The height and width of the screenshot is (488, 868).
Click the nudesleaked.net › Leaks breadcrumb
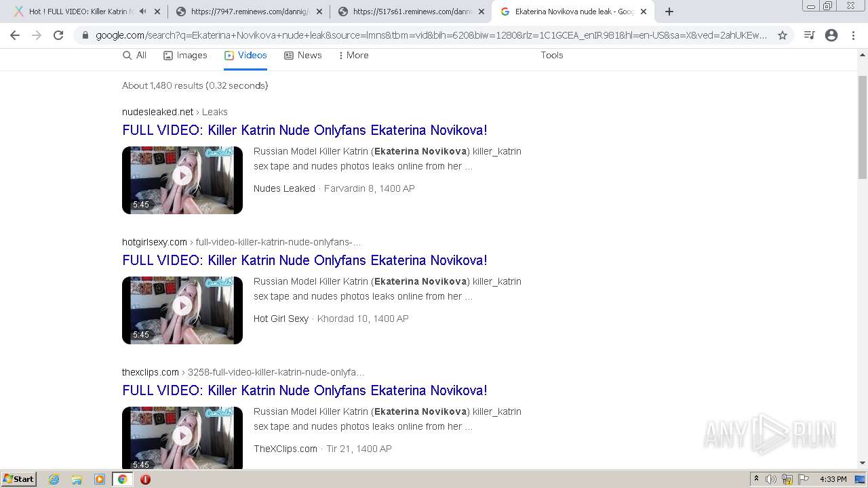point(175,112)
